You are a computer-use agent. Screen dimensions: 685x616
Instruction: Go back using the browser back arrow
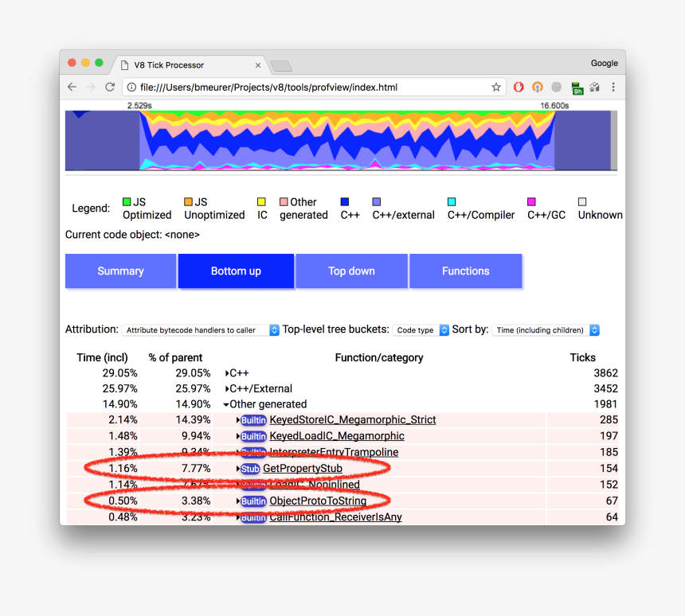[72, 87]
